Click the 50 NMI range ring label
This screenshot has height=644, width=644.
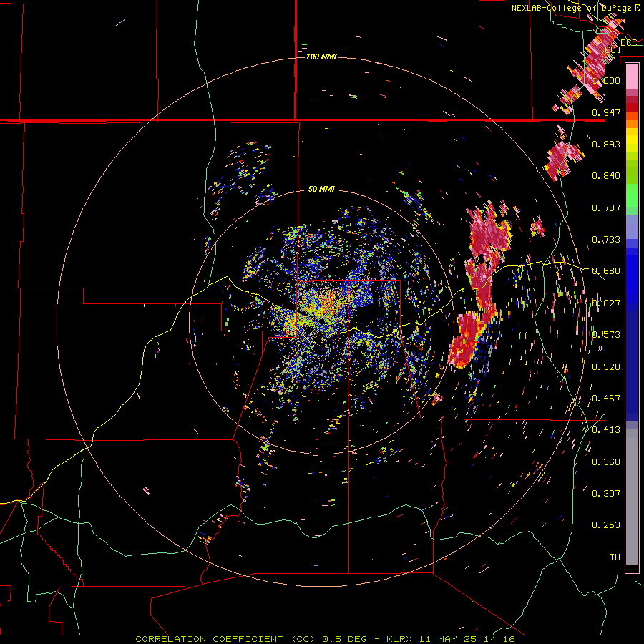tap(321, 189)
